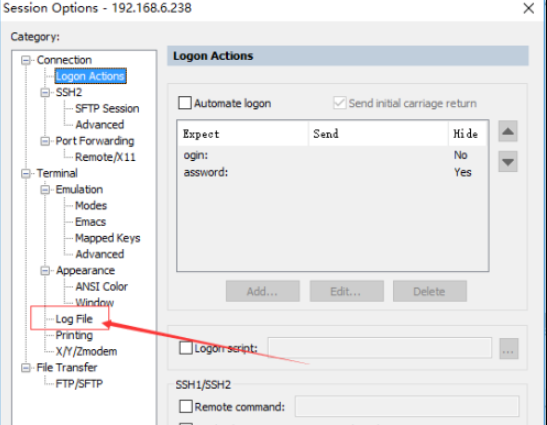Click the No value in Hide column
The height and width of the screenshot is (425, 547).
pyautogui.click(x=460, y=155)
